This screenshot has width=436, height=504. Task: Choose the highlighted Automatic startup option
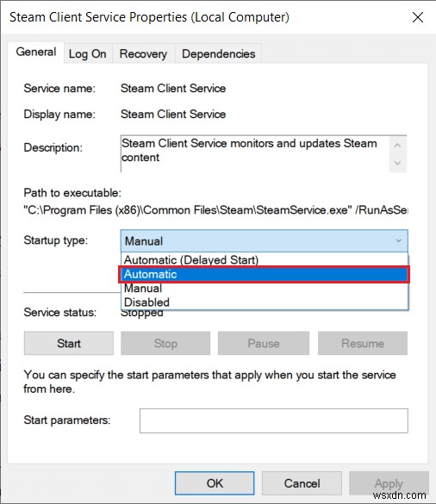(x=265, y=274)
